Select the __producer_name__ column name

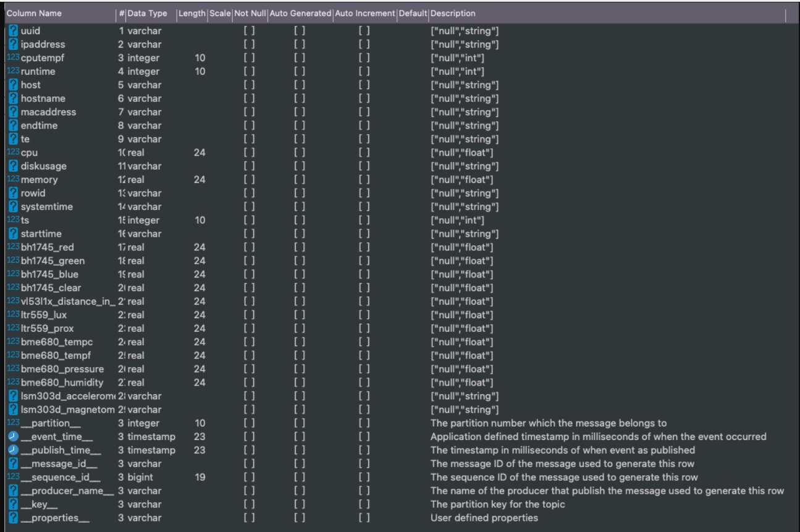[x=67, y=491]
